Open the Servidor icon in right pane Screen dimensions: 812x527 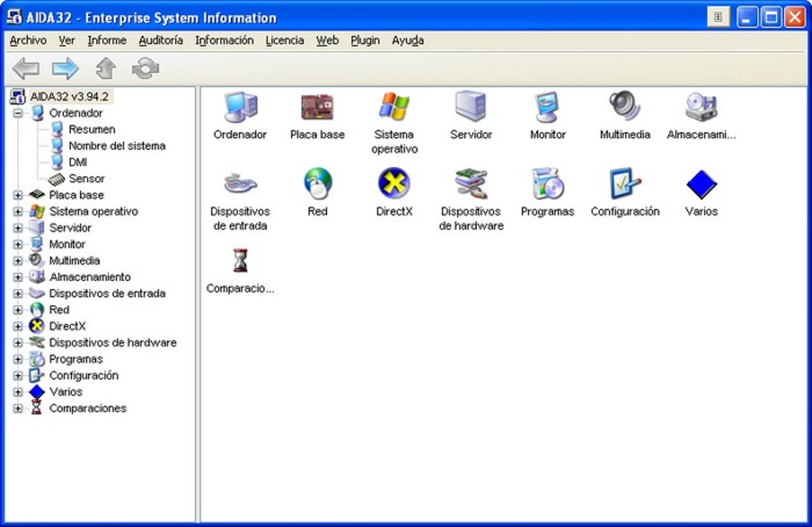(x=470, y=106)
